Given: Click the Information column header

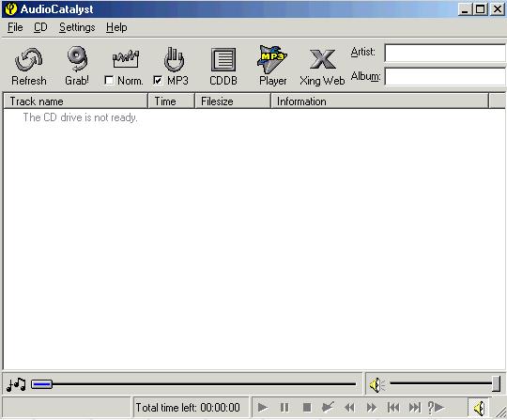Looking at the screenshot, I should tap(379, 101).
